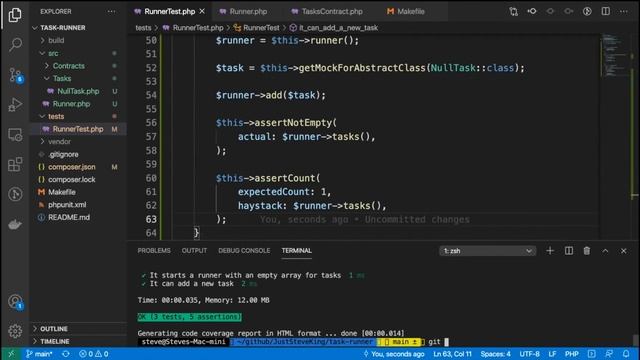Open the Explorer view in activity bar

15,15
